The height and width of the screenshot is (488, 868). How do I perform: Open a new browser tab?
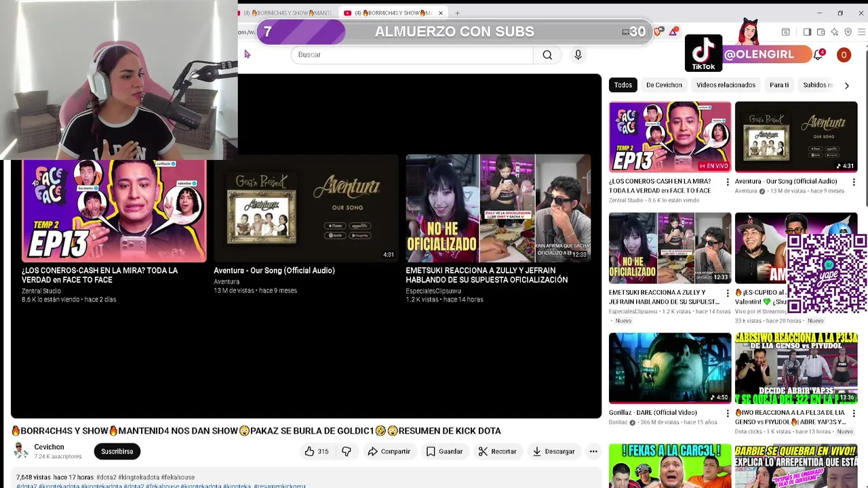(457, 13)
